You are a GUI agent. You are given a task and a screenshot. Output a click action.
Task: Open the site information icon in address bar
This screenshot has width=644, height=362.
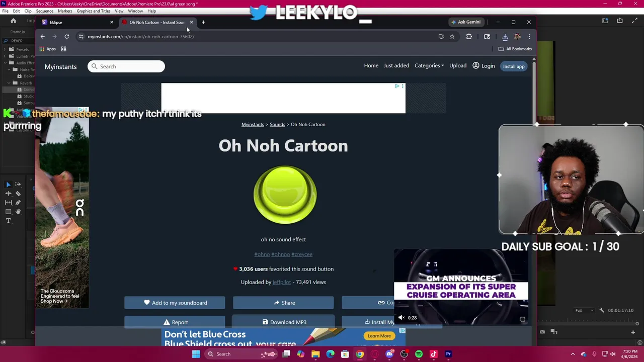(81, 36)
